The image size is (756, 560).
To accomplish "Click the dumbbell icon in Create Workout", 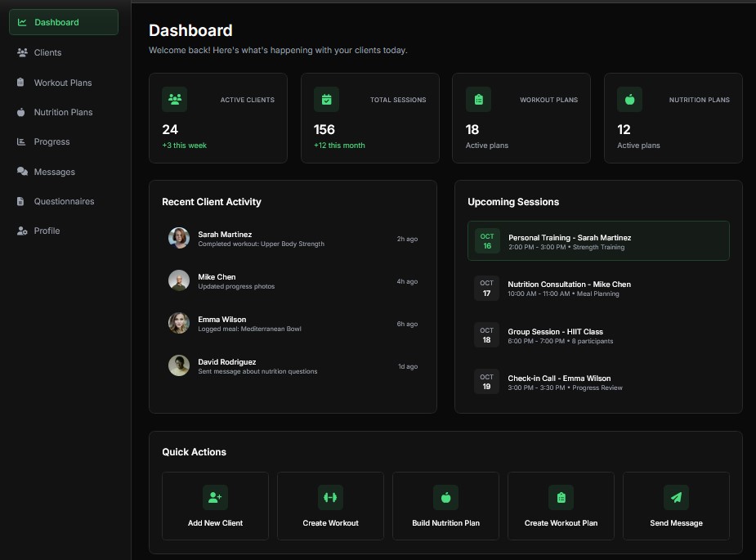I will 330,497.
